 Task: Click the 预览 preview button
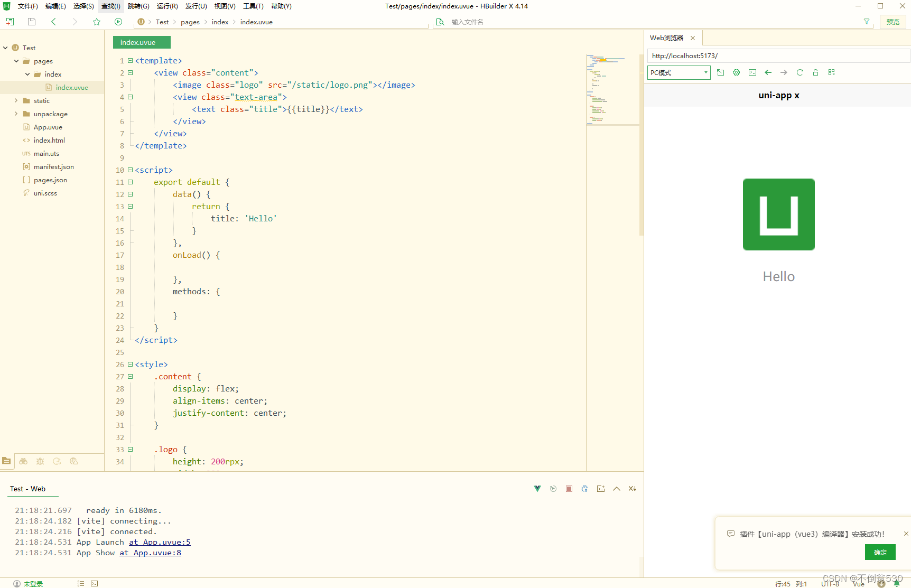[893, 22]
